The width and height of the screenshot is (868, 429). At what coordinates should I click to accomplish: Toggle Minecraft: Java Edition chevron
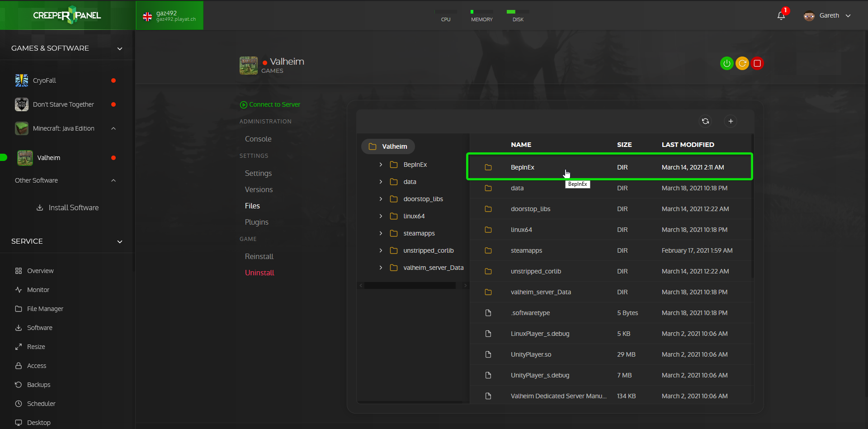[x=113, y=128]
